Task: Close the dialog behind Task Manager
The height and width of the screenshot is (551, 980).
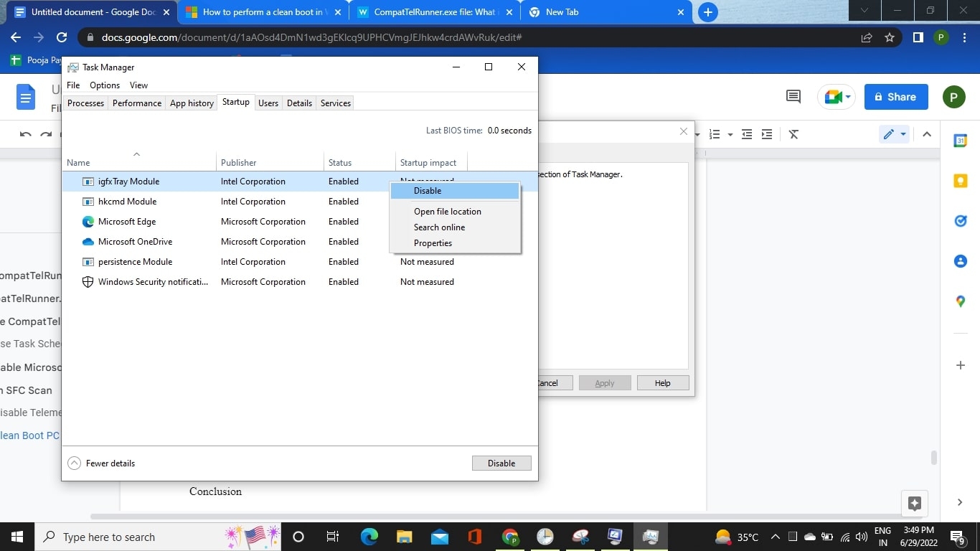Action: tap(684, 131)
